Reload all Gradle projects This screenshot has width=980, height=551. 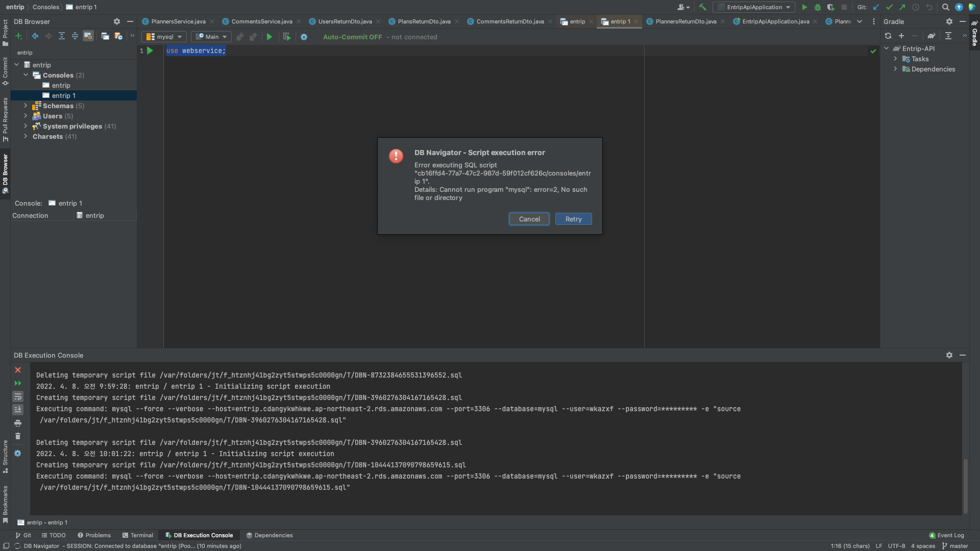888,36
